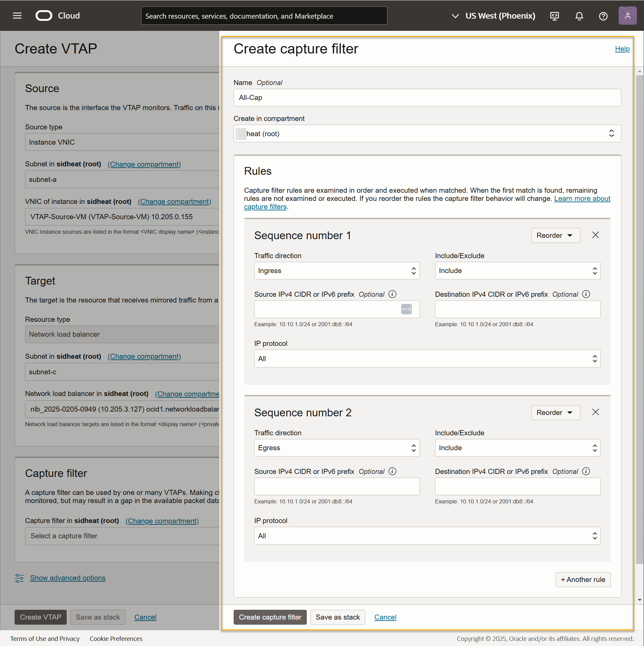Open the notifications bell
The width and height of the screenshot is (644, 646).
(x=579, y=16)
